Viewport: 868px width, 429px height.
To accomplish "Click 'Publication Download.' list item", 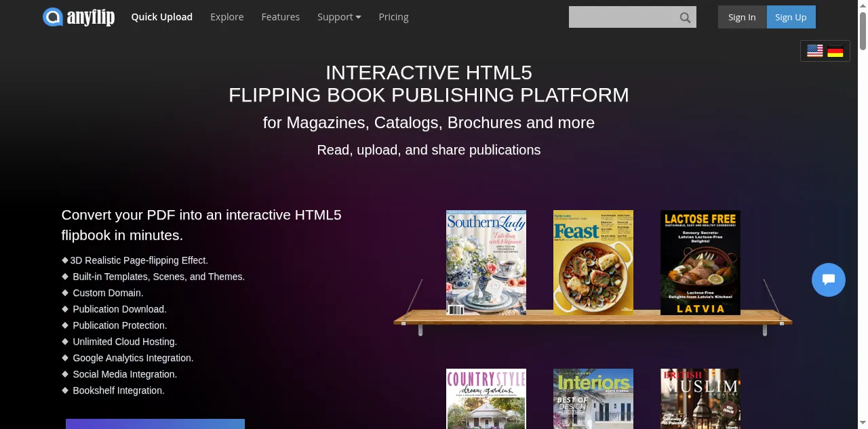I will (x=119, y=309).
